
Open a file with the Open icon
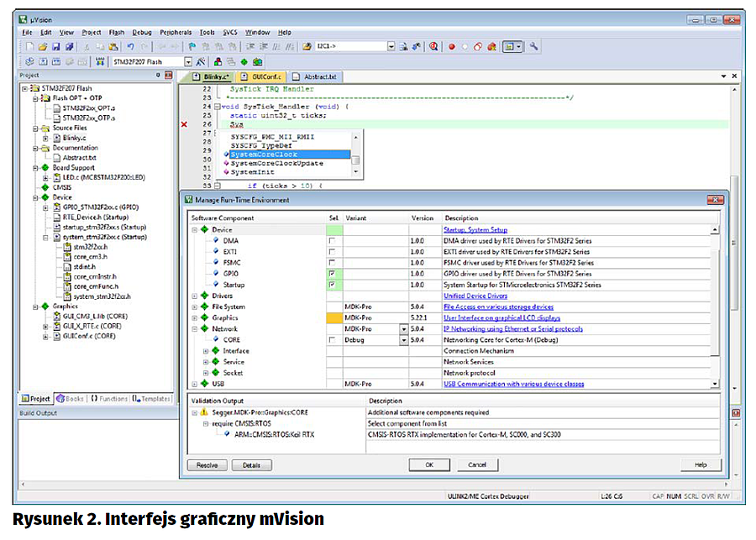(x=43, y=47)
